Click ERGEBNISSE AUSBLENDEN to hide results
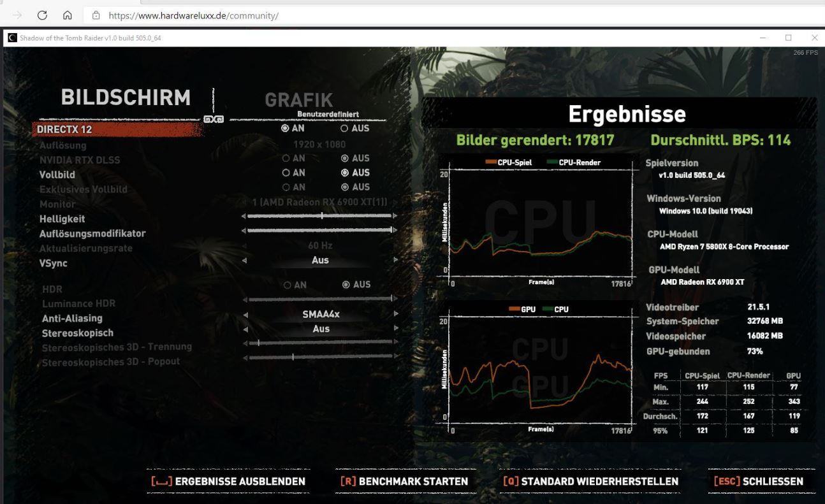Screen dimensions: 825x504 click(228, 482)
